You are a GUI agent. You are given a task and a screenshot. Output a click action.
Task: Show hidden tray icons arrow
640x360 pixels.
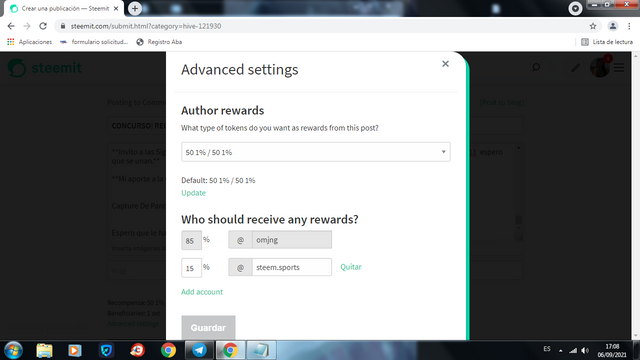pyautogui.click(x=560, y=350)
